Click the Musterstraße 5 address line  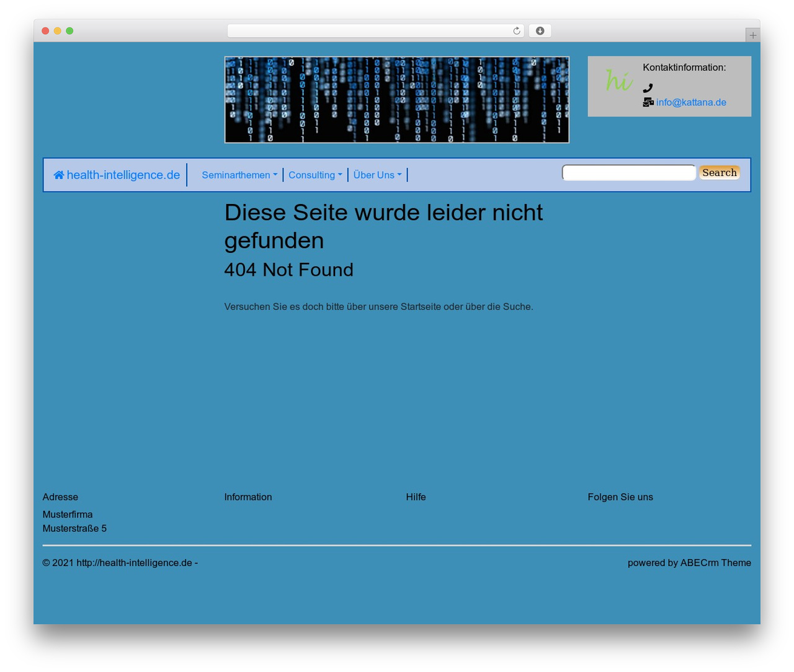tap(74, 529)
